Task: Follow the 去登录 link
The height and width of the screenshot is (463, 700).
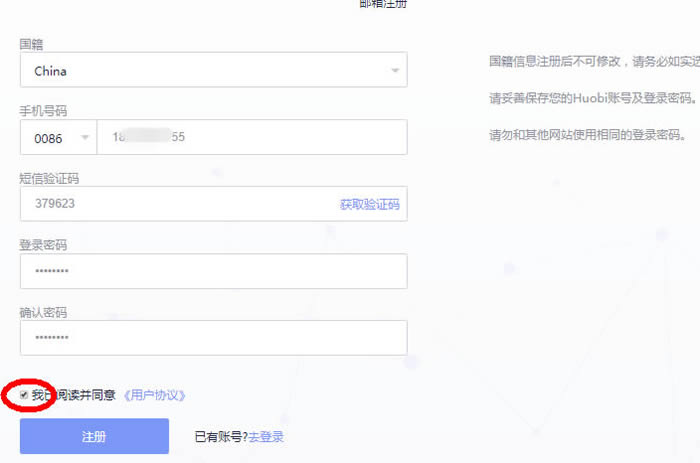Action: [266, 437]
